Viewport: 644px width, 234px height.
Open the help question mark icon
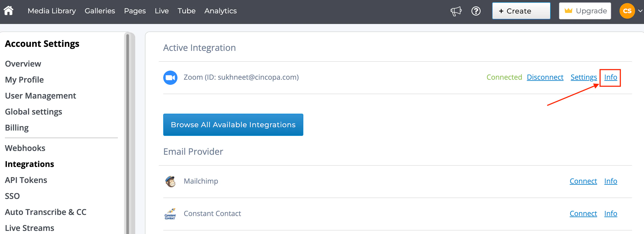click(476, 11)
